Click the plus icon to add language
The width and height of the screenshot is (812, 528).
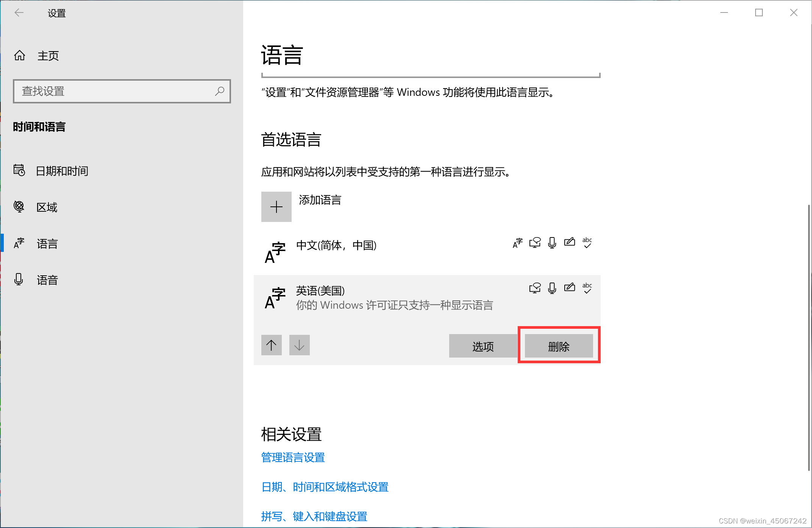pyautogui.click(x=276, y=207)
